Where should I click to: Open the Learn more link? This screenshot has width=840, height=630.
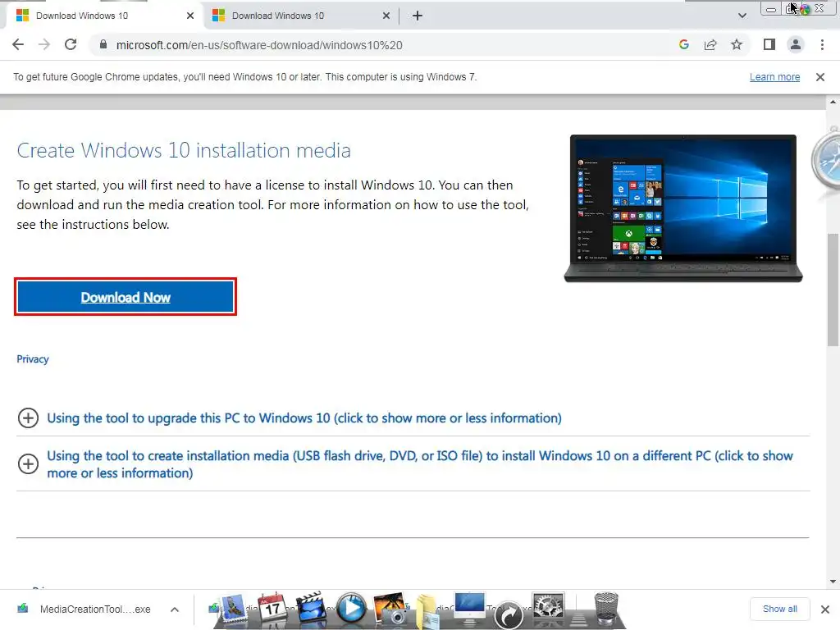pos(774,77)
